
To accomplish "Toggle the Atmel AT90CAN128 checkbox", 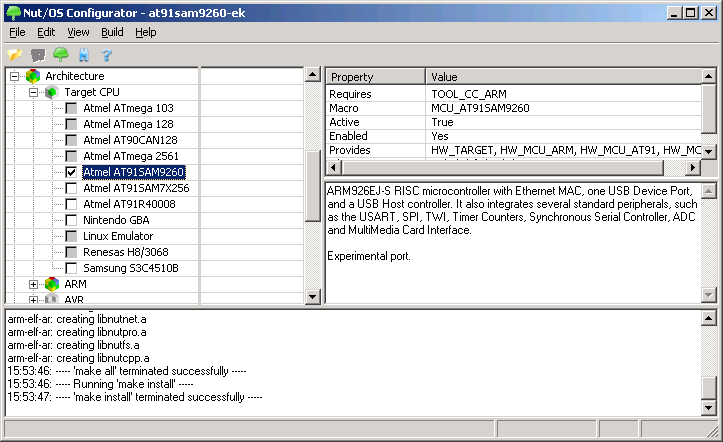I will tap(71, 140).
